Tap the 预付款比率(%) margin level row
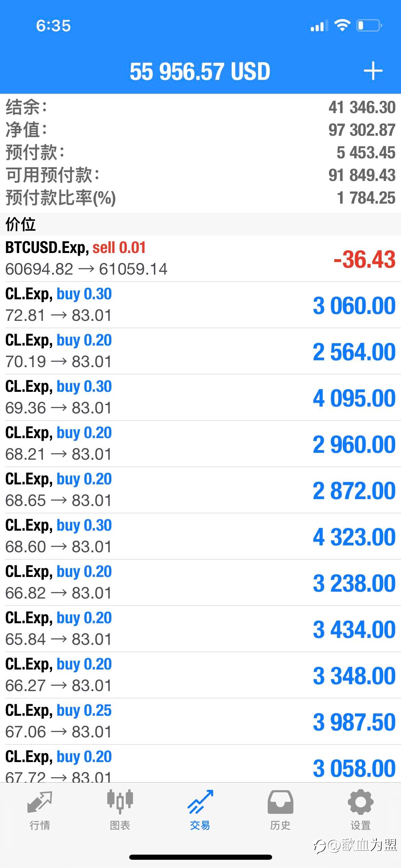Viewport: 401px width, 868px height. pyautogui.click(x=200, y=198)
